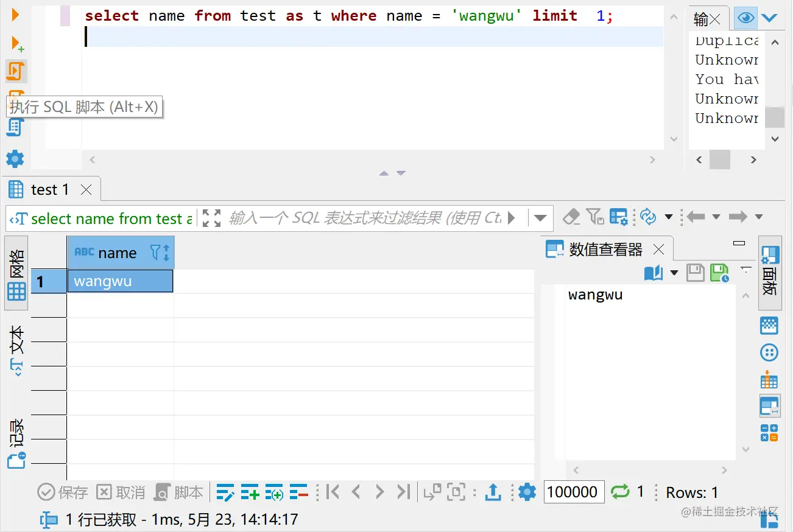Image resolution: width=793 pixels, height=532 pixels.
Task: Select the wangwu cell in the grid
Action: coord(121,281)
